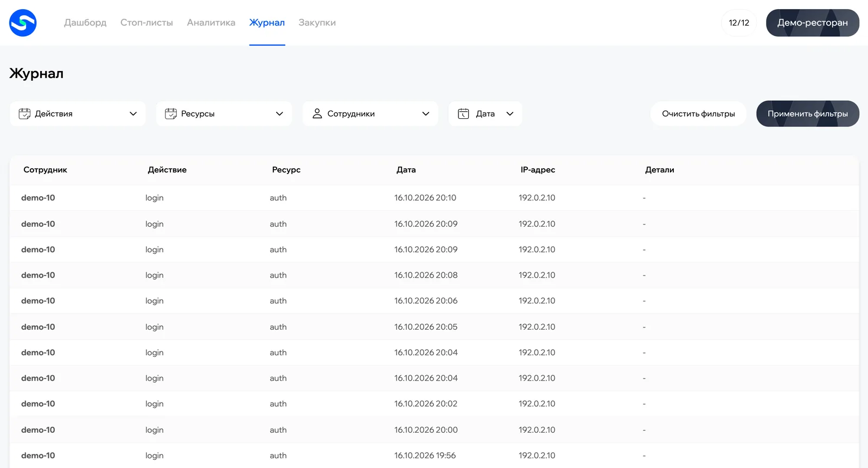Select the date cell 16.10.2026 20:10

click(425, 198)
